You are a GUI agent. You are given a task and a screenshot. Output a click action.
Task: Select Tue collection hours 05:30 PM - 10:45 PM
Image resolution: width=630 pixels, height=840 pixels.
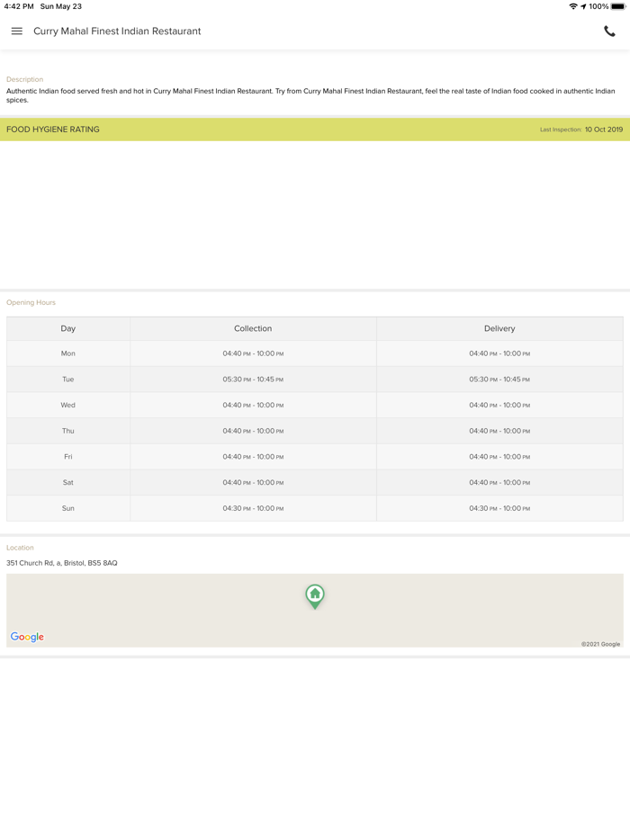tap(253, 380)
